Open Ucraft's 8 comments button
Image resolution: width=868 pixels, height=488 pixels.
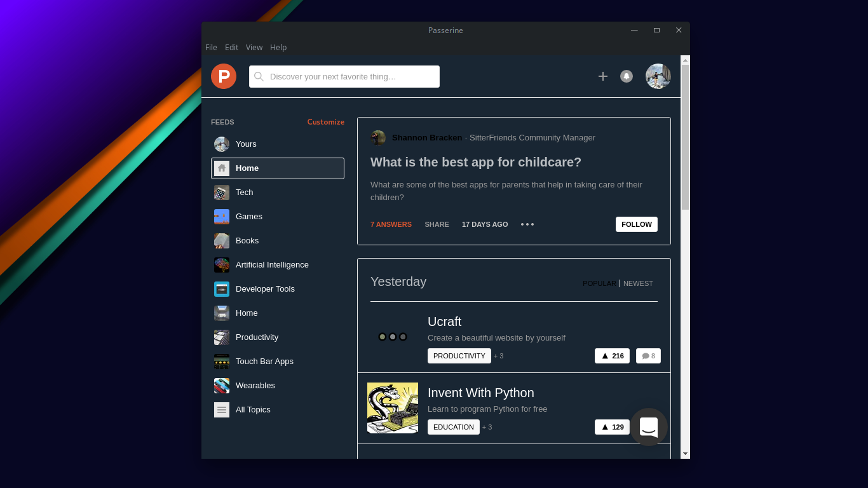pos(648,356)
